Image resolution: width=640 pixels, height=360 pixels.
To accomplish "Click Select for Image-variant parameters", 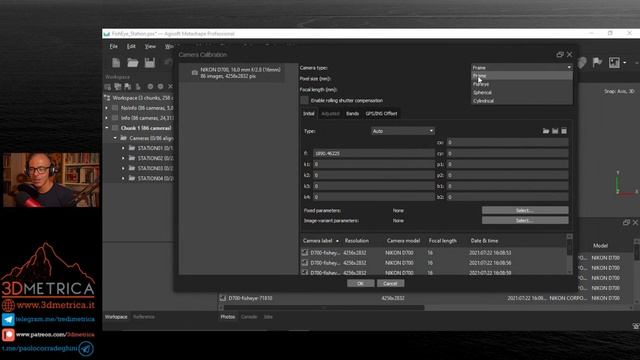I will pyautogui.click(x=525, y=220).
